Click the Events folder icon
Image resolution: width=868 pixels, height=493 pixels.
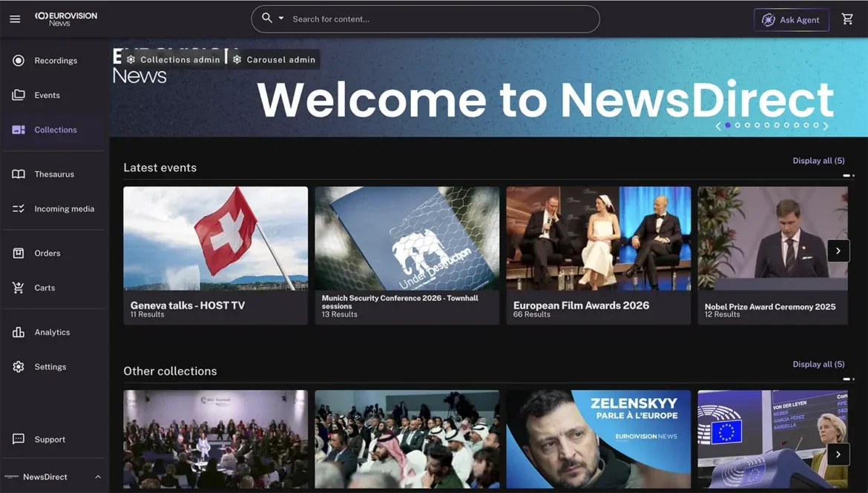click(x=19, y=95)
